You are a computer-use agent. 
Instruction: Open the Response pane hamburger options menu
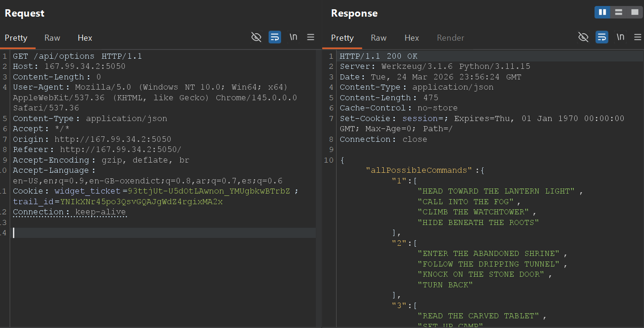637,37
